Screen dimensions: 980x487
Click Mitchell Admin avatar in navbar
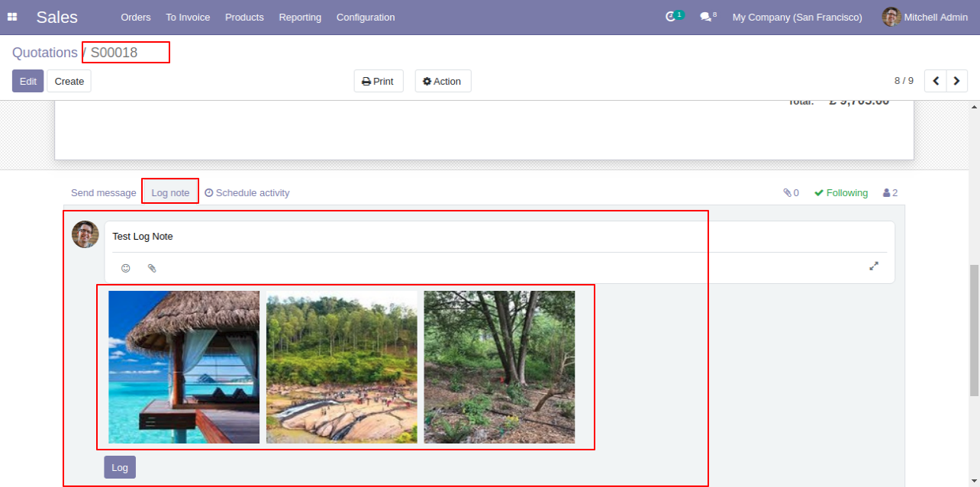coord(891,17)
